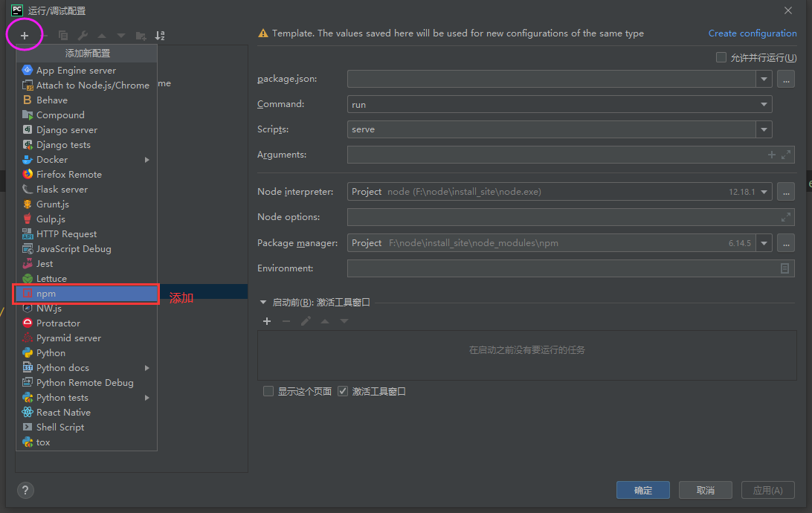Viewport: 812px width, 513px height.
Task: Click the remove configuration minus toolbar icon
Action: pos(45,35)
